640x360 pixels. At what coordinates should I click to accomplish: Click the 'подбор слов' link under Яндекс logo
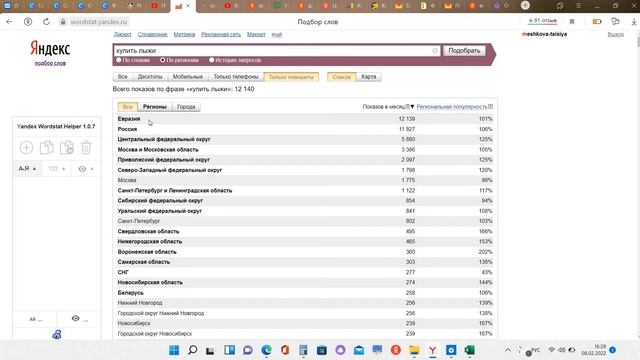click(50, 63)
